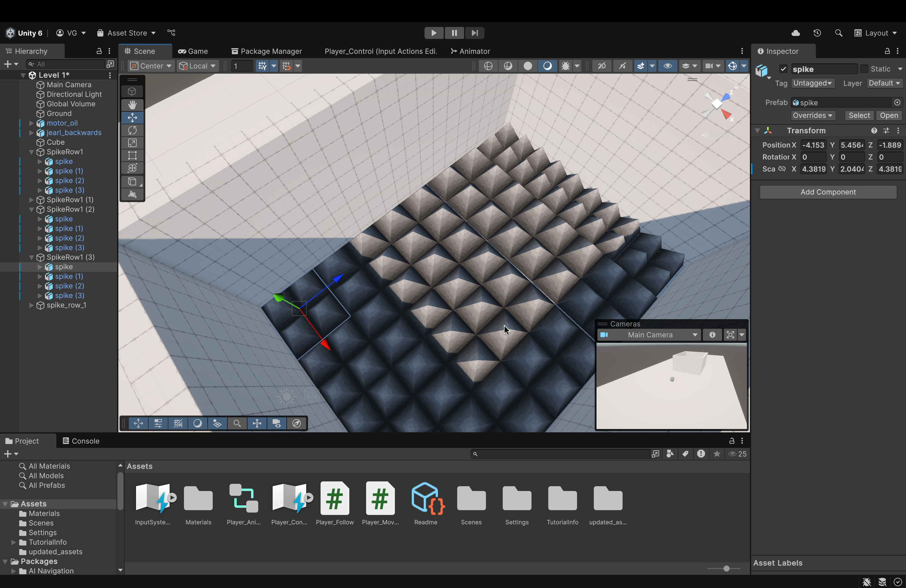Open the Main Camera dropdown in Cameras overlay

click(x=650, y=335)
